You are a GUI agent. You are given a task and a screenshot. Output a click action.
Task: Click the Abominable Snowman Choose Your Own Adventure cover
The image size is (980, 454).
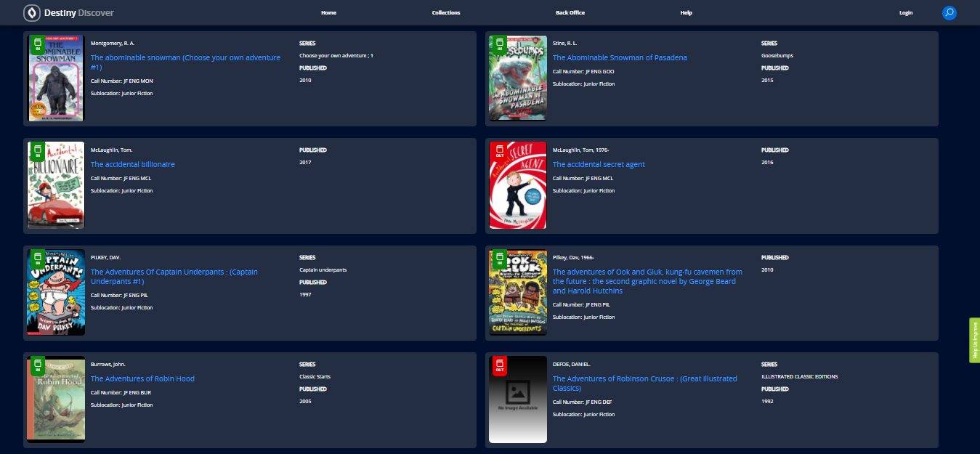(x=56, y=78)
